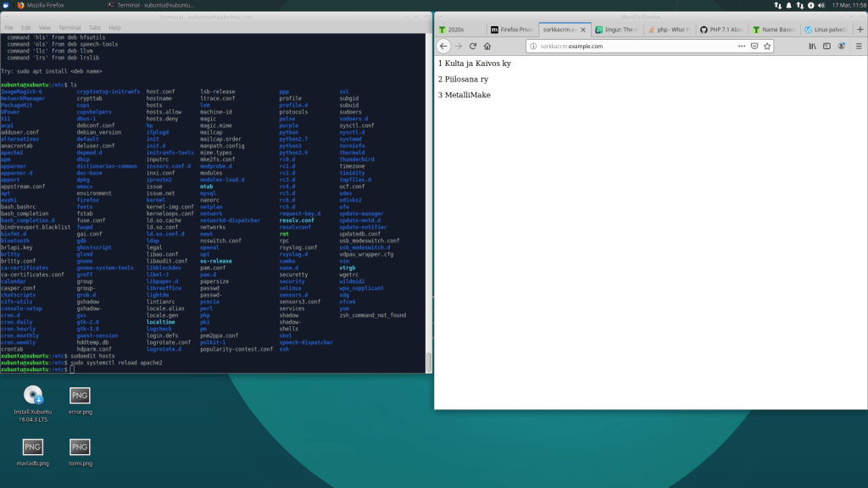Click the Save to Pocket icon
868x488 pixels.
tap(754, 46)
